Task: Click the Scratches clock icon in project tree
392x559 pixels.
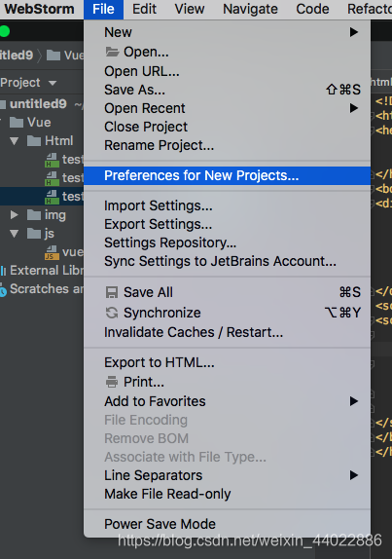Action: (3, 290)
